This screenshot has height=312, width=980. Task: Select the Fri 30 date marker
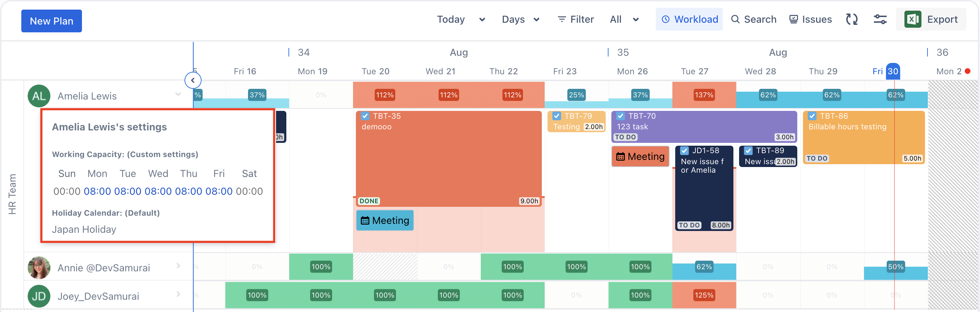point(892,71)
